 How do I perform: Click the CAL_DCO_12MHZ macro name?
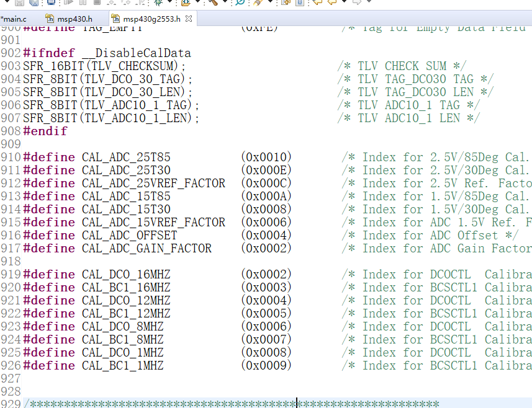126,301
